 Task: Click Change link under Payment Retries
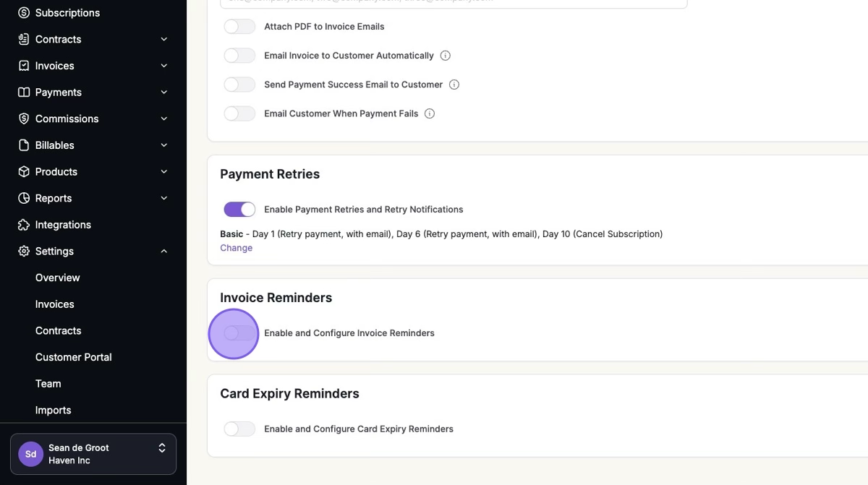(236, 248)
